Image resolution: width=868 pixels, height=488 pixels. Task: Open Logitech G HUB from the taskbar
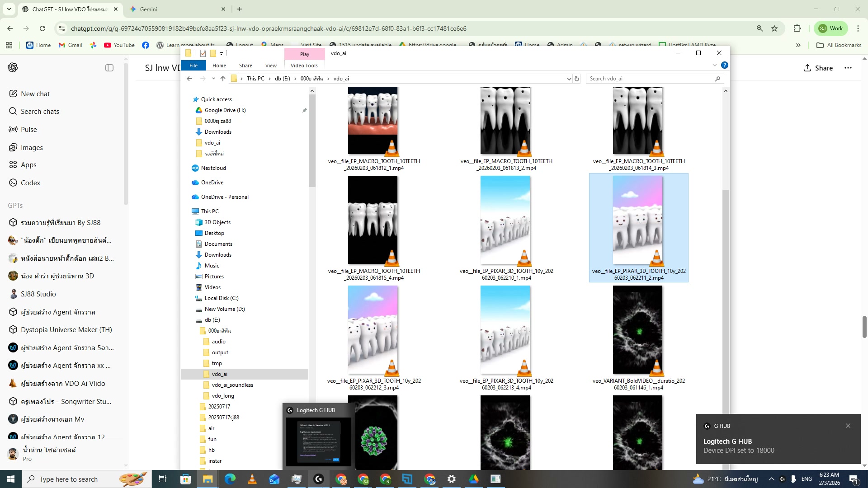tap(319, 479)
